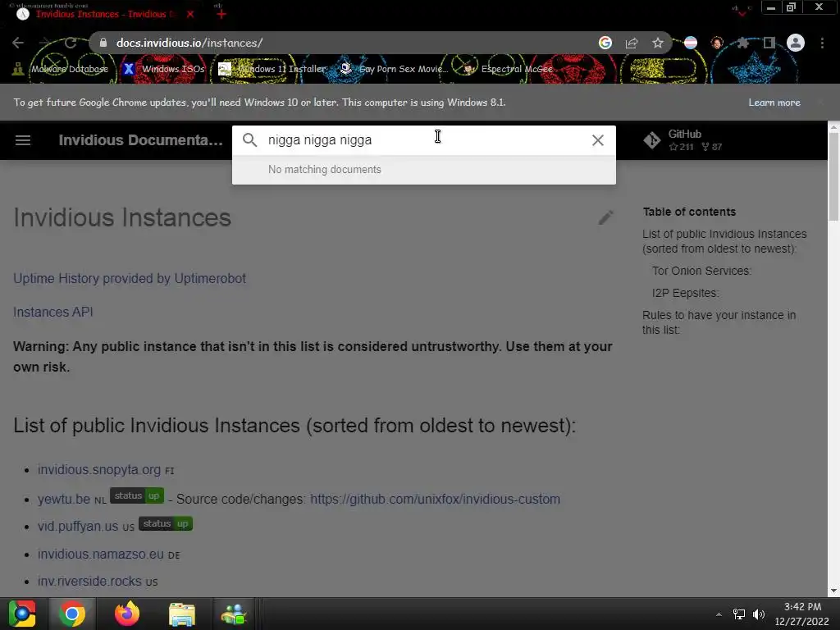Click the avatar extension icon beside flag
Screen dimensions: 840x630
click(x=717, y=43)
